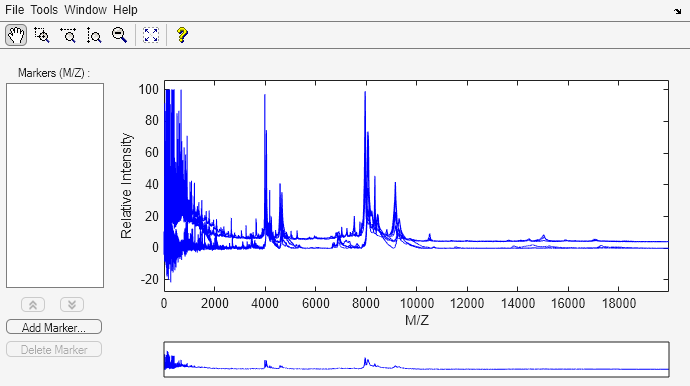Screen dimensions: 690x386
Task: Select the Zoom XY tool
Action: (42, 35)
